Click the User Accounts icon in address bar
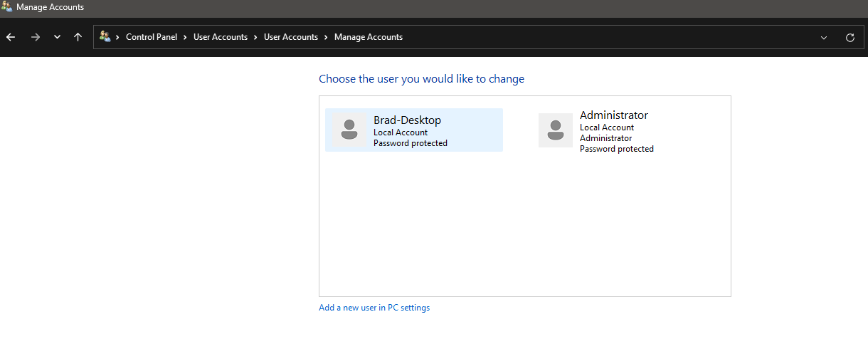The height and width of the screenshot is (349, 868). click(105, 37)
